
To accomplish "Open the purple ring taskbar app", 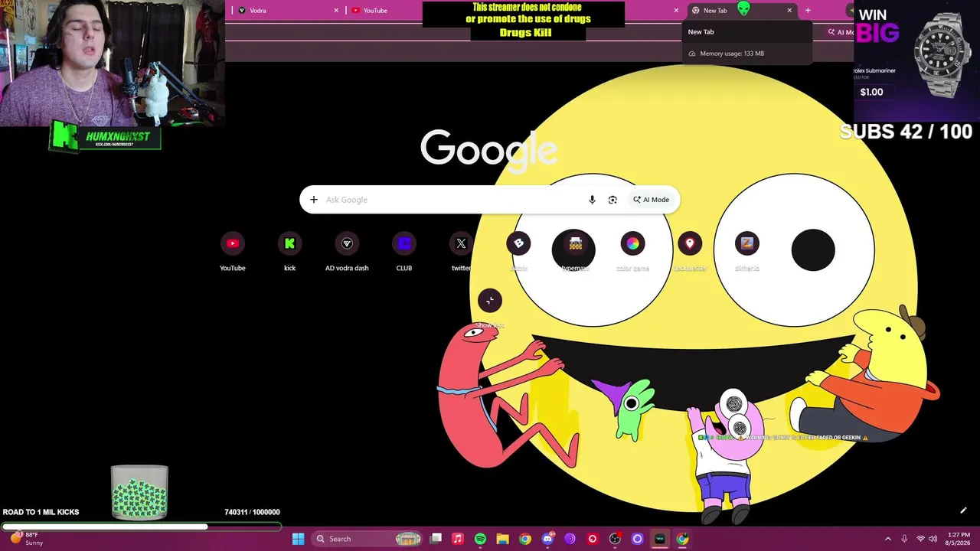I will 637,539.
